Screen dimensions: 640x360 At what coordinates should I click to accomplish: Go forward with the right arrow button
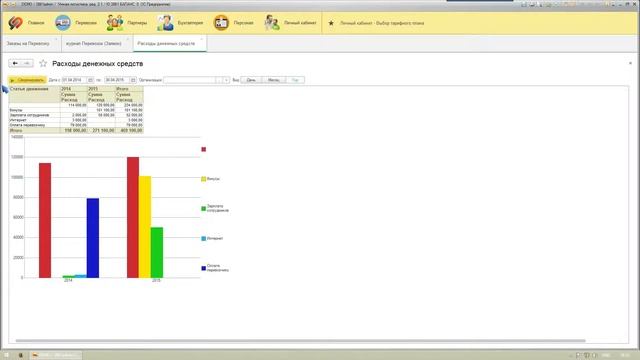[27, 63]
